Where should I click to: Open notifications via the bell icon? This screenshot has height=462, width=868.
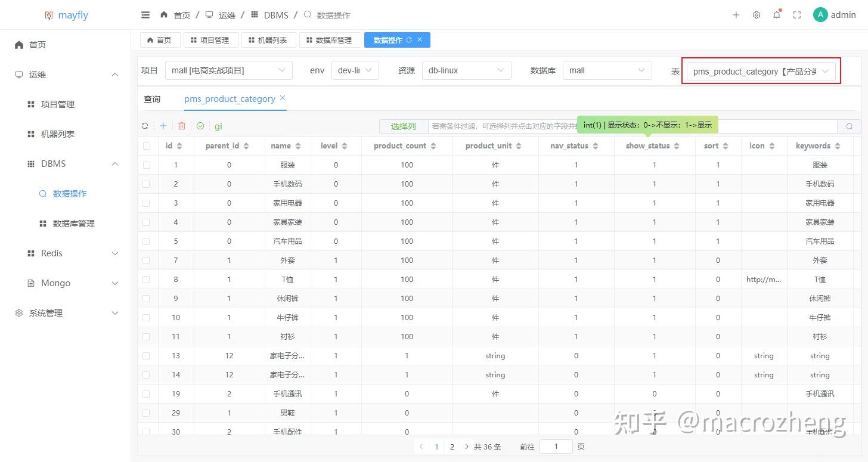click(x=777, y=14)
